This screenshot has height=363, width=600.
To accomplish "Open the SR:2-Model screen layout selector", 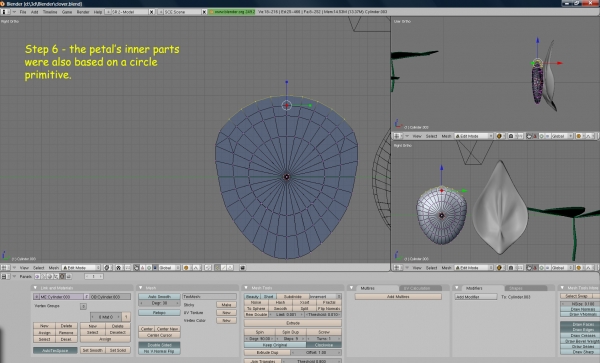I will pos(108,12).
